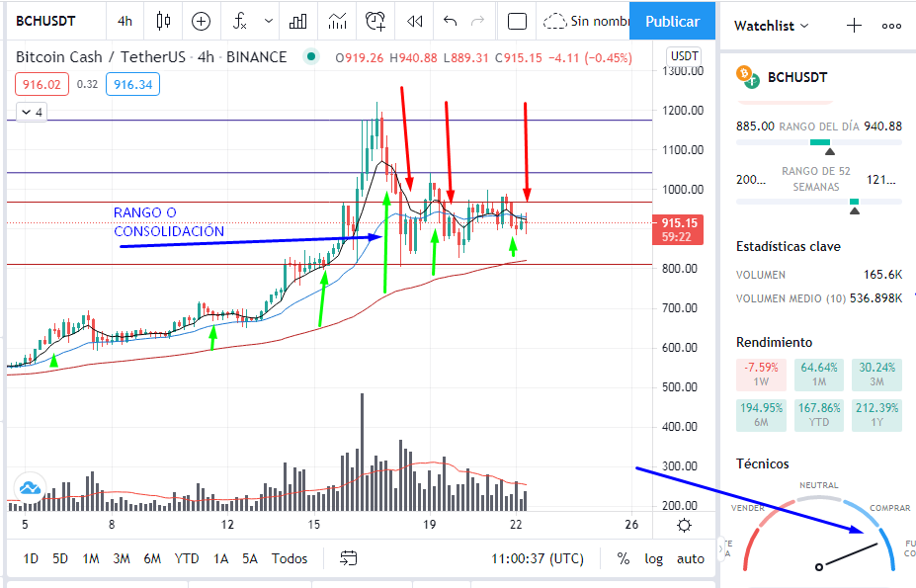
Task: Click the Bitcoin Cash / TetherUS chart title
Action: point(151,56)
